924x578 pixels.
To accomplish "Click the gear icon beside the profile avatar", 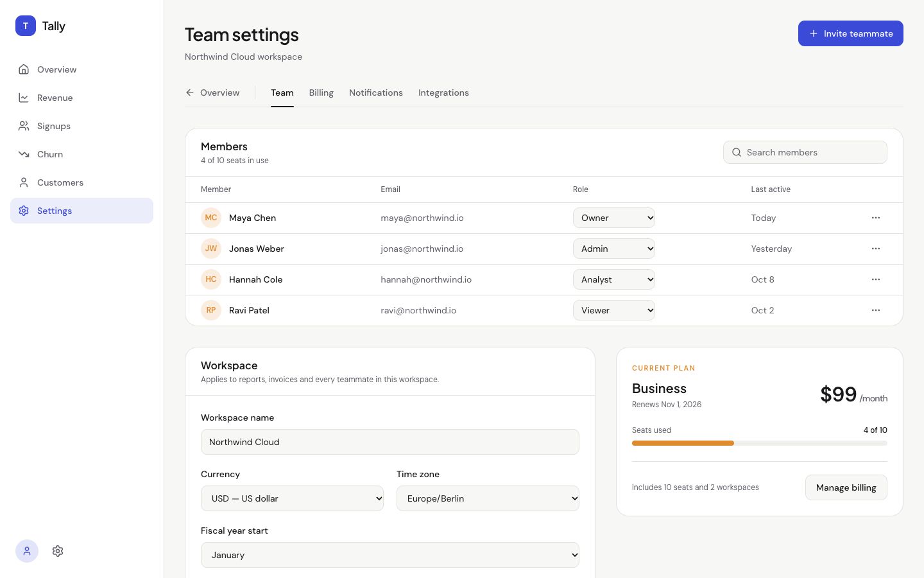I will [58, 551].
